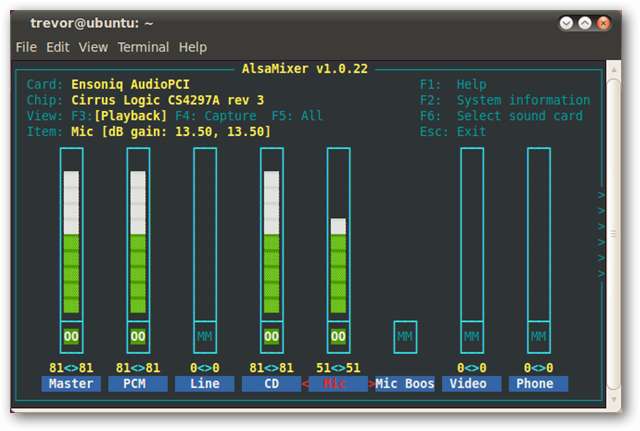Image resolution: width=640 pixels, height=431 pixels.
Task: Open the Help menu
Action: (192, 47)
